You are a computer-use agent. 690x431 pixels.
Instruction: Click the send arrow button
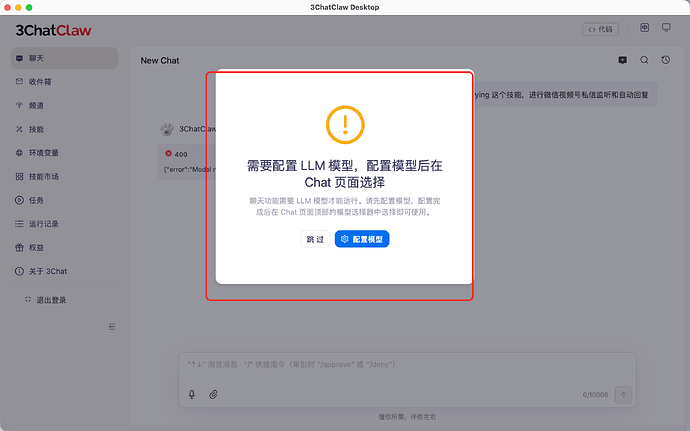point(623,395)
